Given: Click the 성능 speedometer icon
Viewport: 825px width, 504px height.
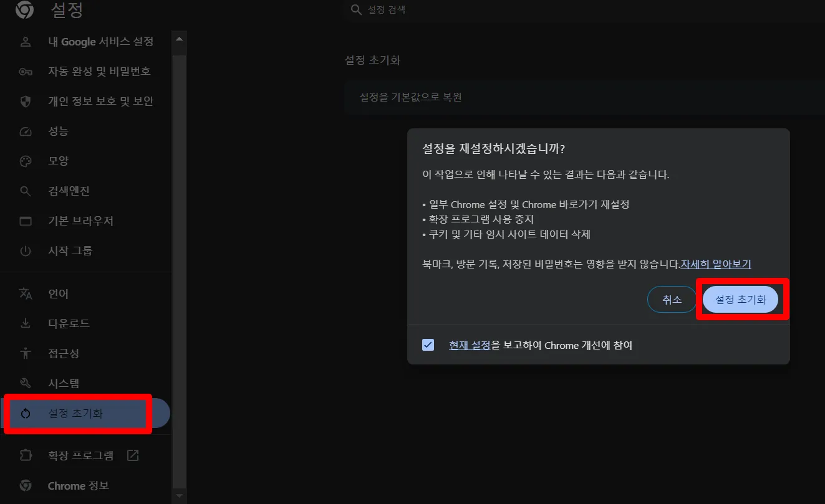Looking at the screenshot, I should [x=26, y=131].
